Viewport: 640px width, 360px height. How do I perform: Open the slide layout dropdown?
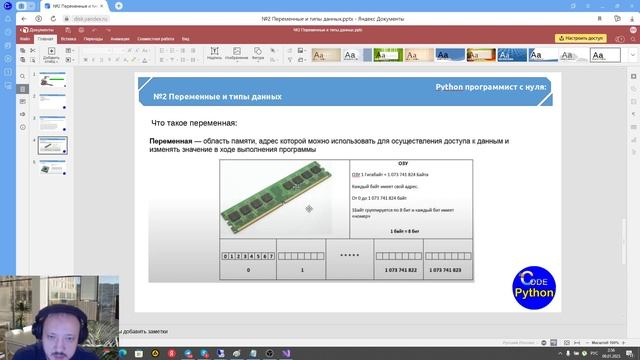point(69,51)
